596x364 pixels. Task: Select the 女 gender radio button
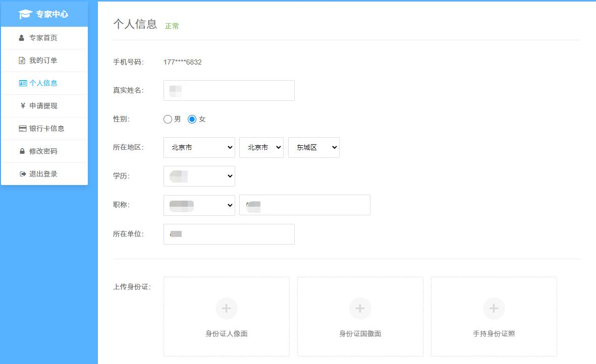click(192, 119)
